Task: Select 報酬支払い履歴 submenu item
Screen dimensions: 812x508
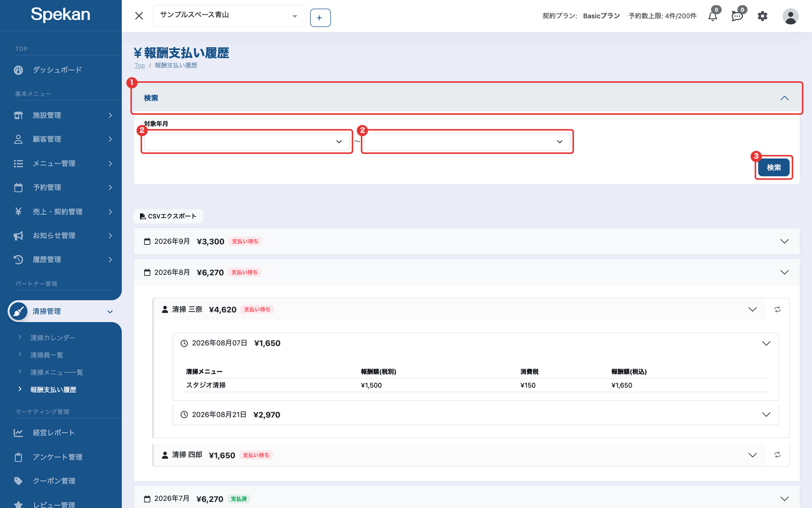Action: (x=53, y=390)
